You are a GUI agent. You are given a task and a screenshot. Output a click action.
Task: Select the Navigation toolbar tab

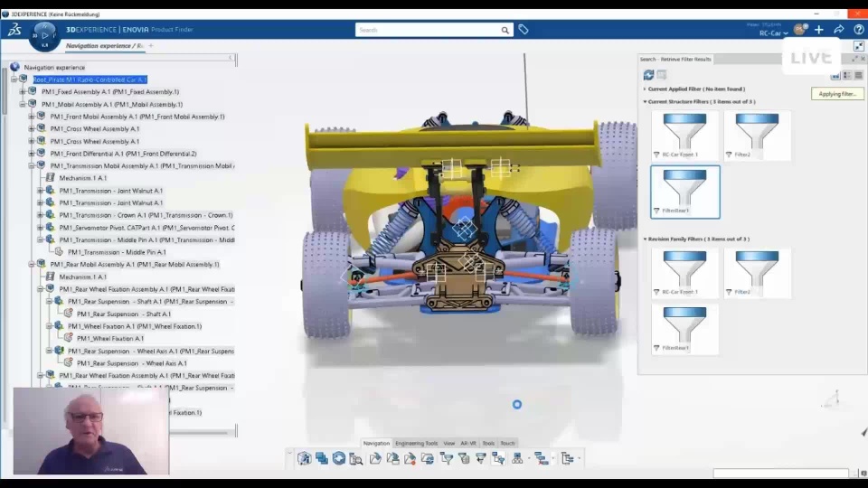[376, 443]
